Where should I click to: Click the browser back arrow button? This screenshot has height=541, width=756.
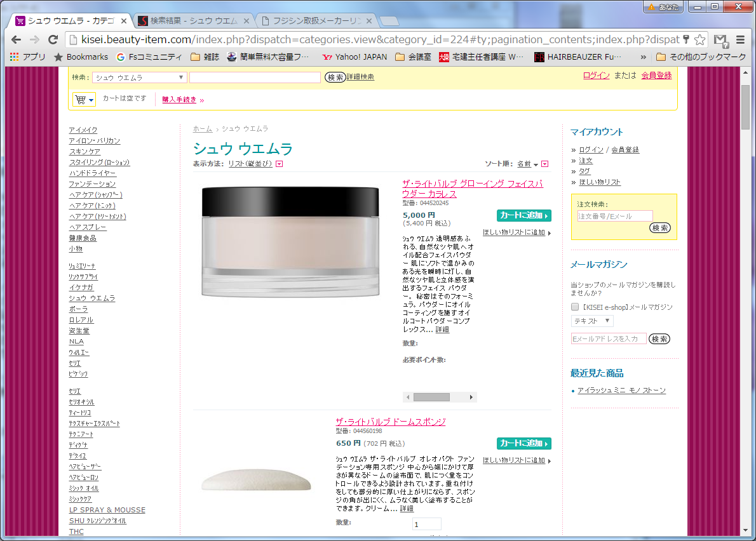(16, 39)
